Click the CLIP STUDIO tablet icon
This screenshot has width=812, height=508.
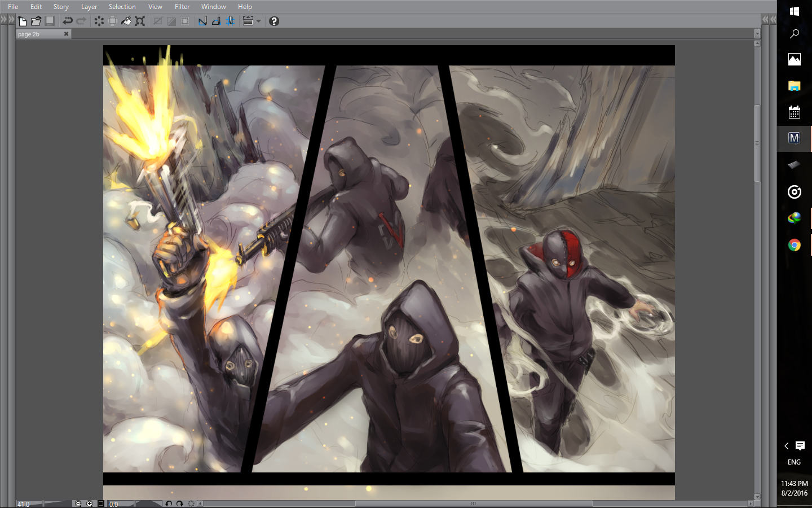(x=248, y=21)
